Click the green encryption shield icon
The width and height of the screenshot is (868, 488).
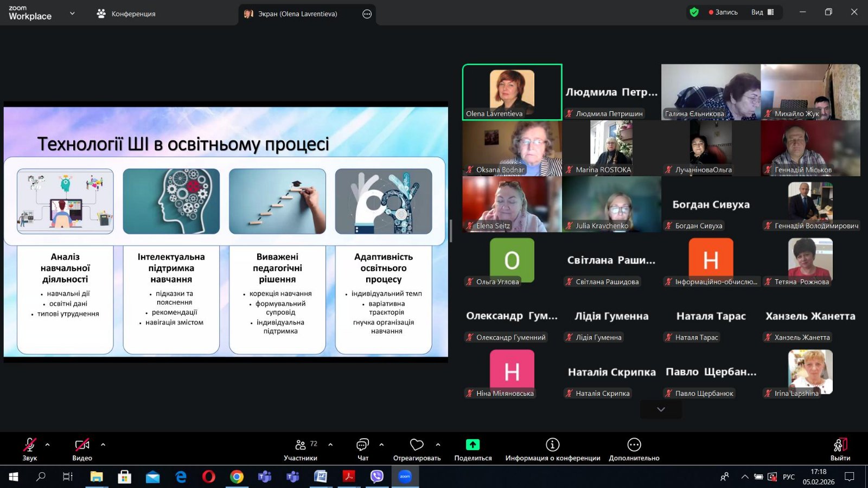[694, 12]
